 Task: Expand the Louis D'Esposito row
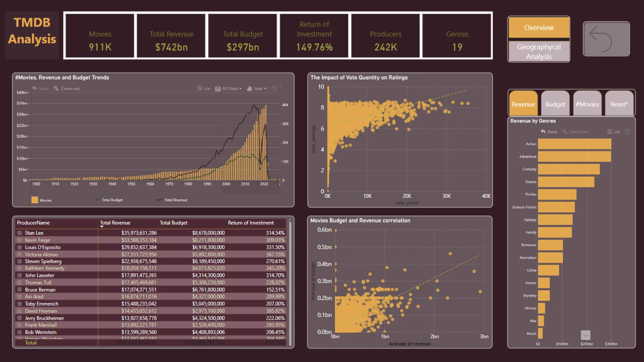tap(19, 247)
